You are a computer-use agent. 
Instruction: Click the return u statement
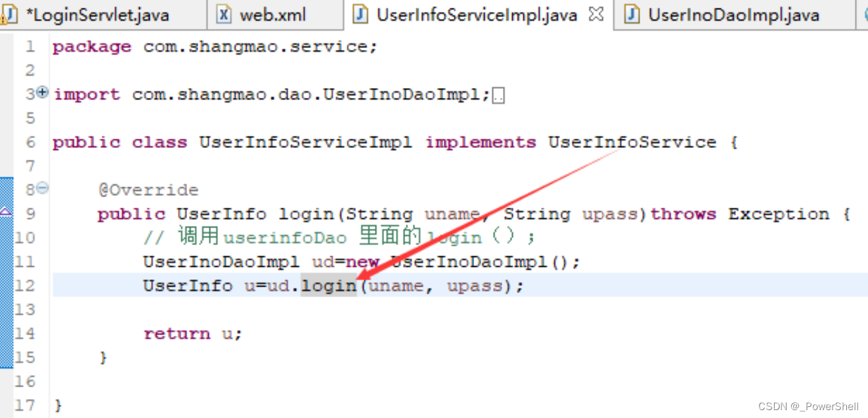point(193,334)
